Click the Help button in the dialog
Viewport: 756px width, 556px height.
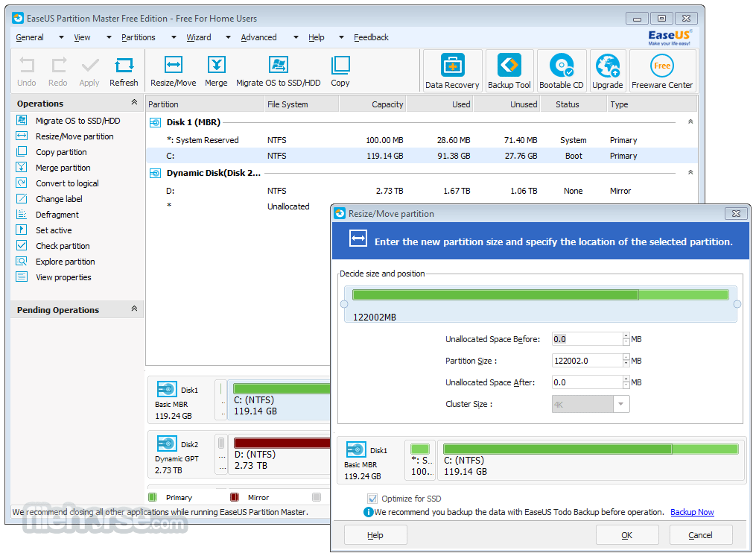tap(375, 535)
